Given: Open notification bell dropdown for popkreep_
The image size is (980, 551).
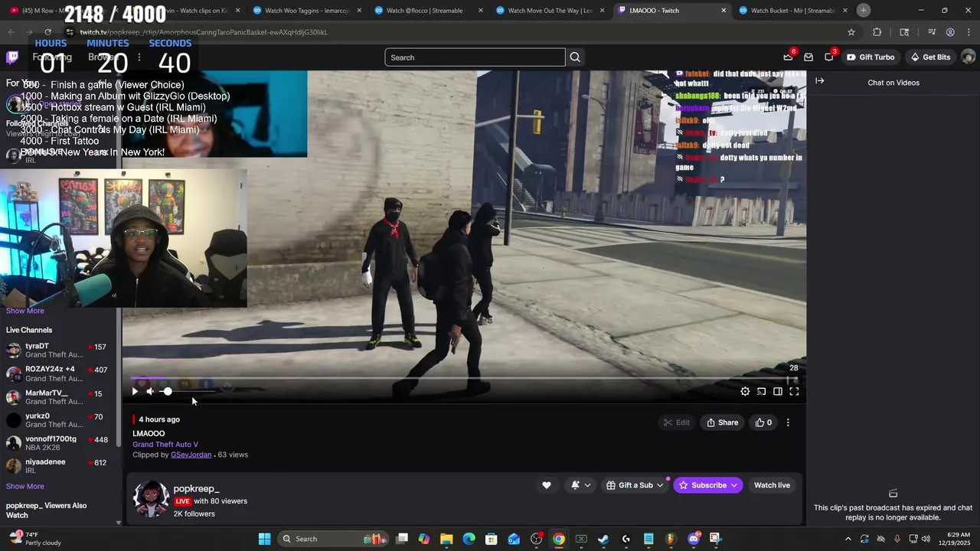Looking at the screenshot, I should (581, 485).
